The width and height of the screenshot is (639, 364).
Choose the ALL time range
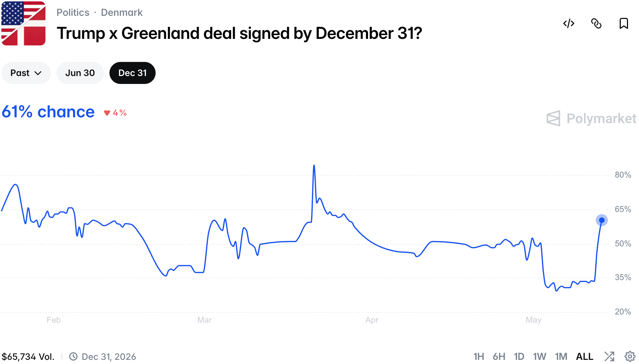tap(585, 356)
